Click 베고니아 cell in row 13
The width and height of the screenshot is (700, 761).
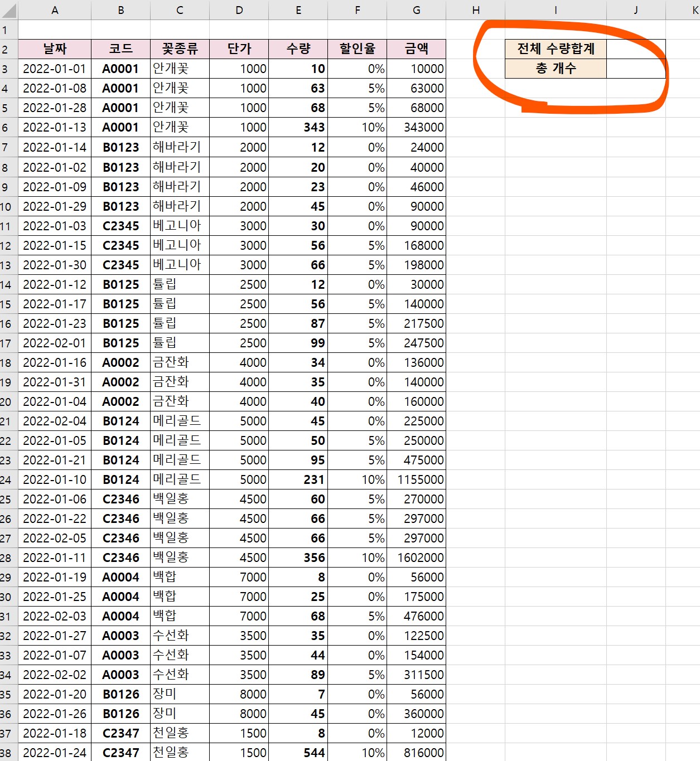180,265
